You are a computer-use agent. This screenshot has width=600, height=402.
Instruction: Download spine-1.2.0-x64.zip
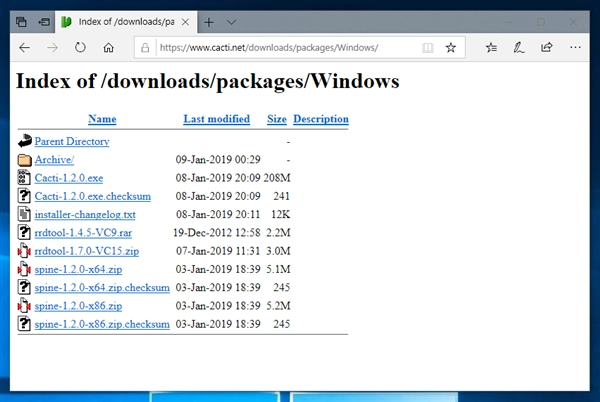tap(78, 269)
